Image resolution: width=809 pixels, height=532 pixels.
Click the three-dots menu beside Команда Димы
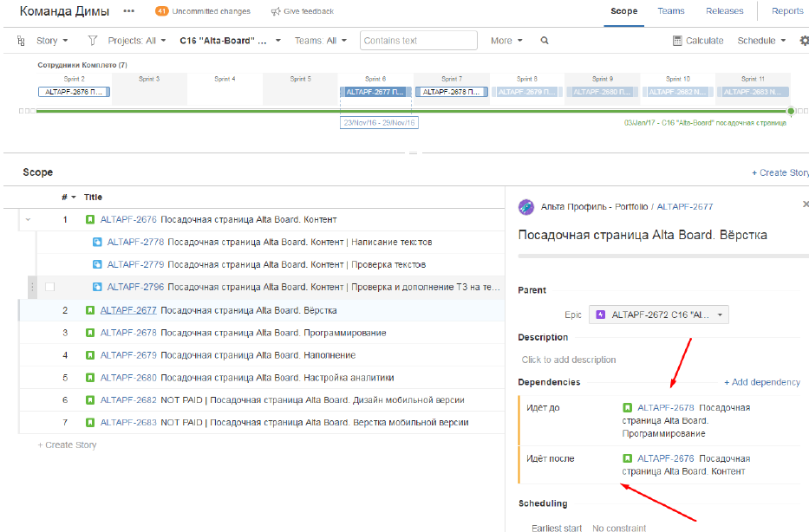129,11
